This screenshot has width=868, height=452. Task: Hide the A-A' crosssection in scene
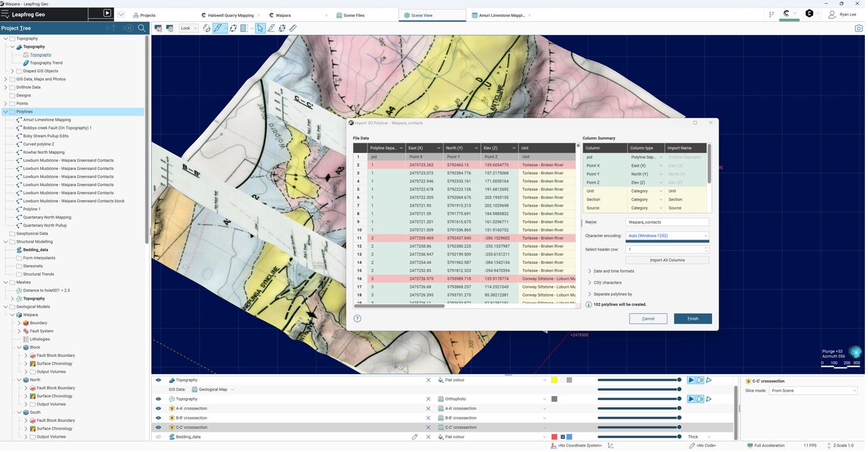(159, 409)
